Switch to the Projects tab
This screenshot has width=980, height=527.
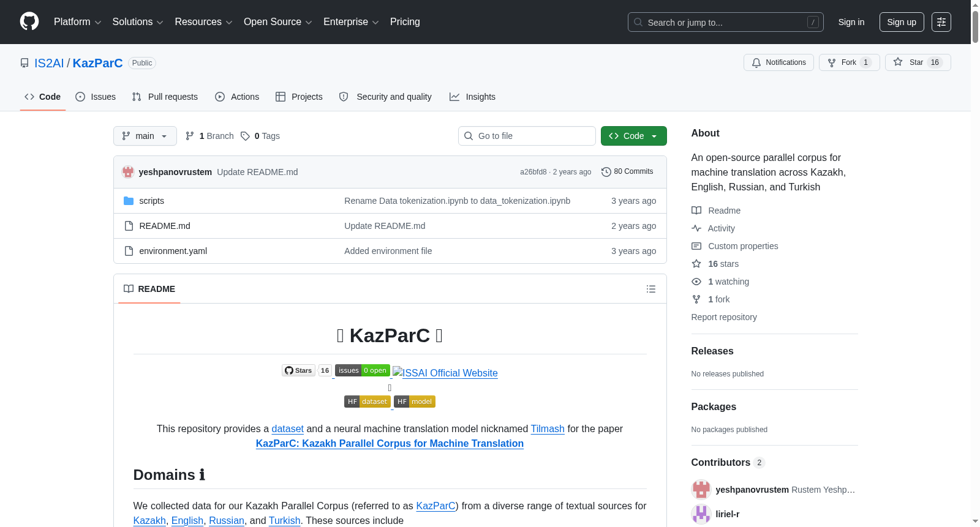299,97
